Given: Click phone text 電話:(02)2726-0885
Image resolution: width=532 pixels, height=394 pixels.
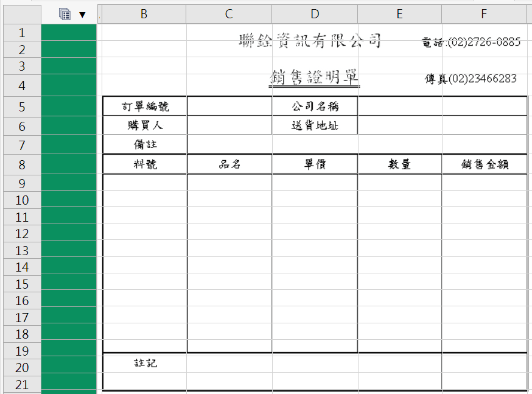Looking at the screenshot, I should tap(471, 42).
